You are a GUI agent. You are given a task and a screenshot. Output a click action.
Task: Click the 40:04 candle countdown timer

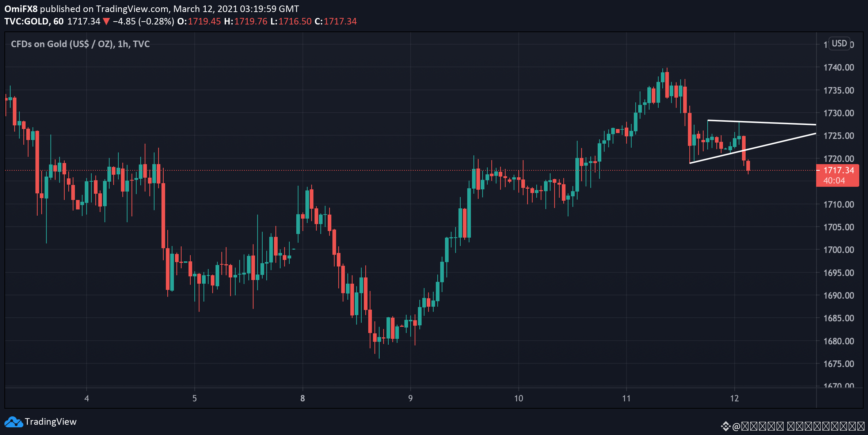tap(834, 181)
